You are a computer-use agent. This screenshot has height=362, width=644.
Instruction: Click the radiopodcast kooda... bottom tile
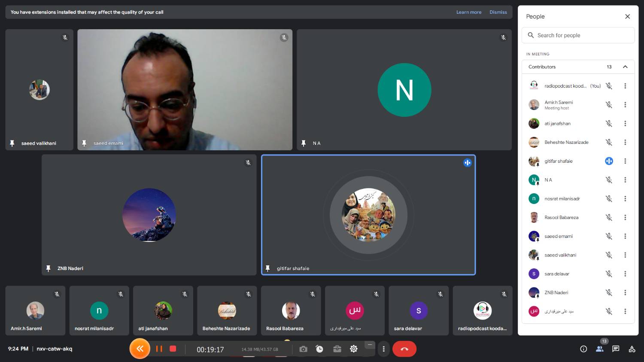click(x=483, y=310)
